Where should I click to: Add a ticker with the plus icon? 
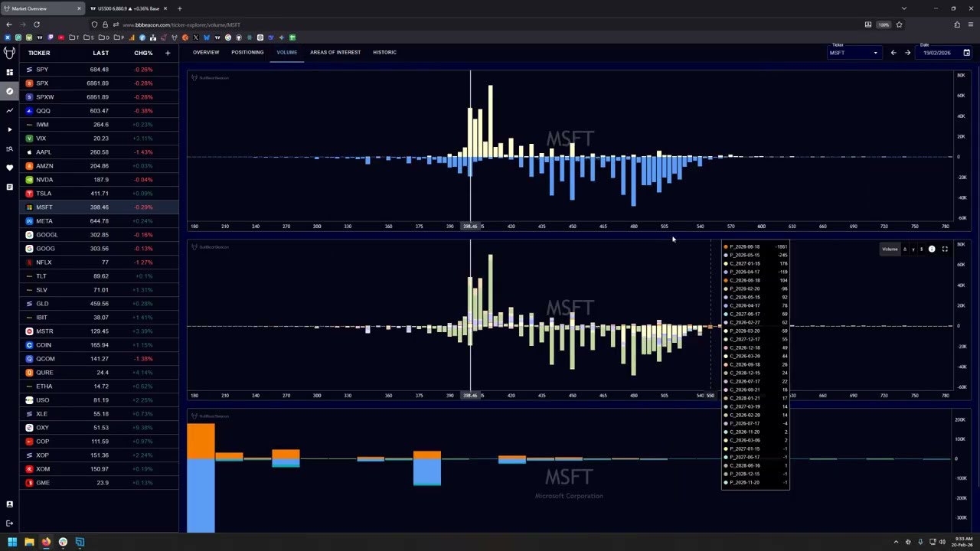(167, 53)
